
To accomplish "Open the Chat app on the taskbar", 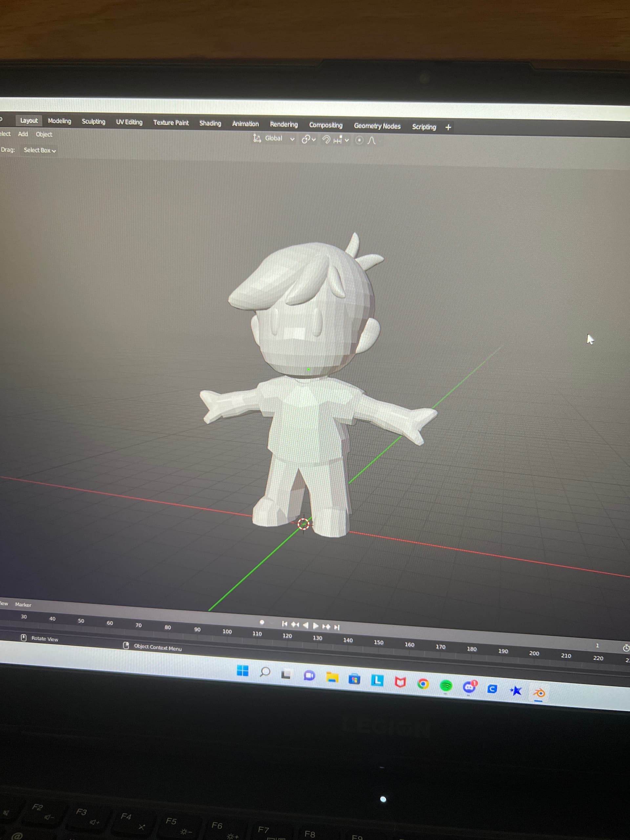I will coord(309,676).
